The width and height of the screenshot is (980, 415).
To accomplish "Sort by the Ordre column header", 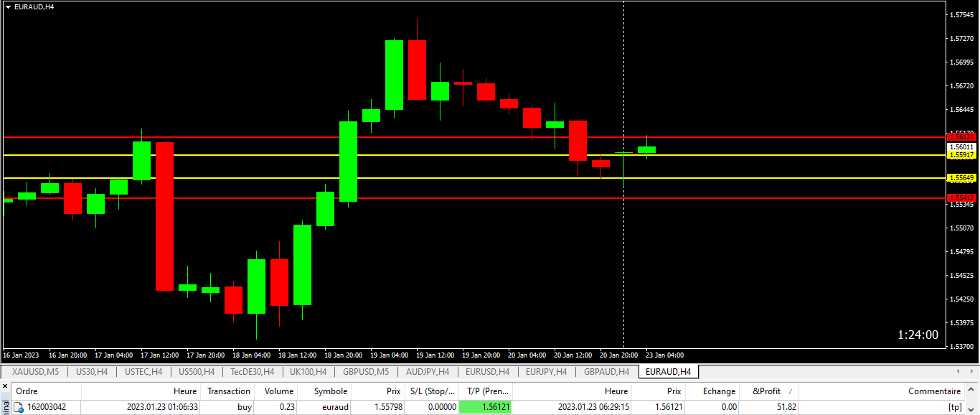I will [x=46, y=391].
